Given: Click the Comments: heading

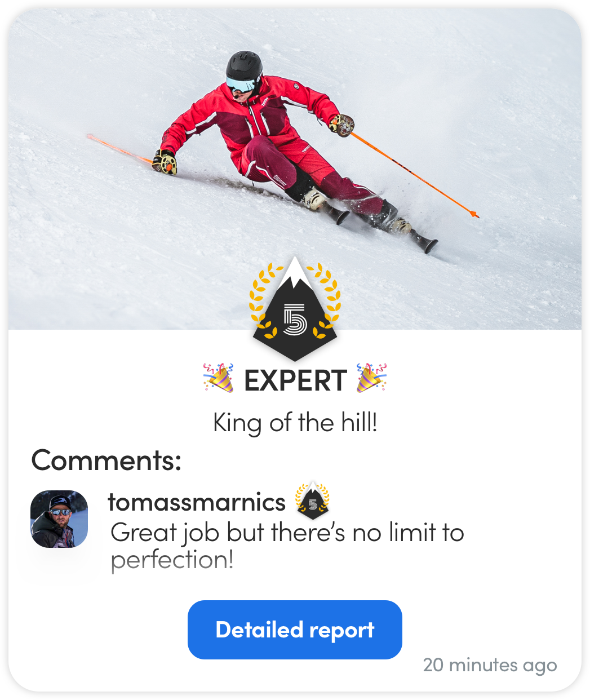Looking at the screenshot, I should [107, 460].
